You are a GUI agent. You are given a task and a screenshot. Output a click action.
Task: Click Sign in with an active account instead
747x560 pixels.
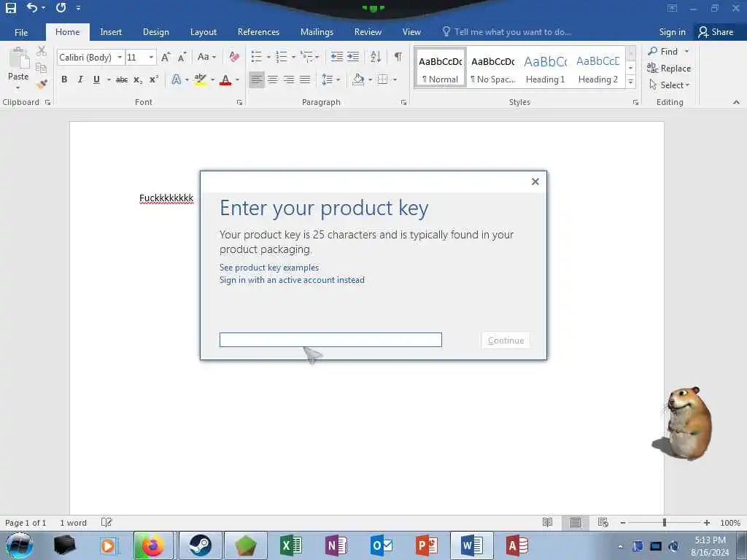292,280
